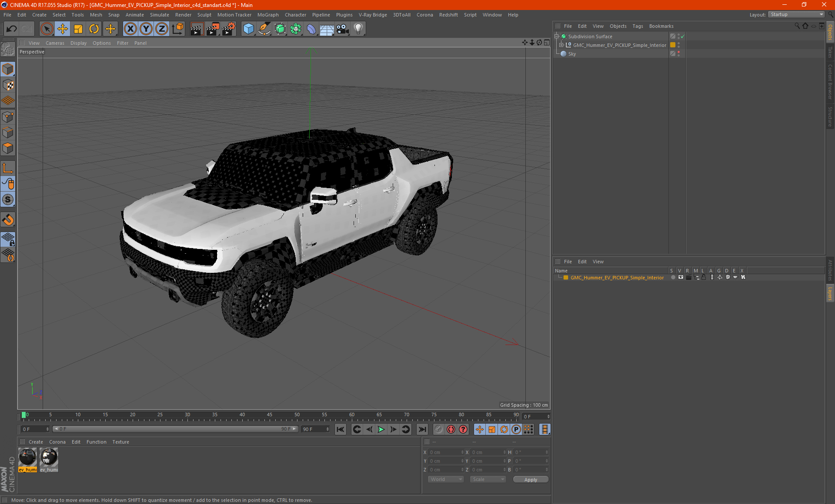Screen dimensions: 835x504
Task: Add a light object
Action: click(358, 29)
